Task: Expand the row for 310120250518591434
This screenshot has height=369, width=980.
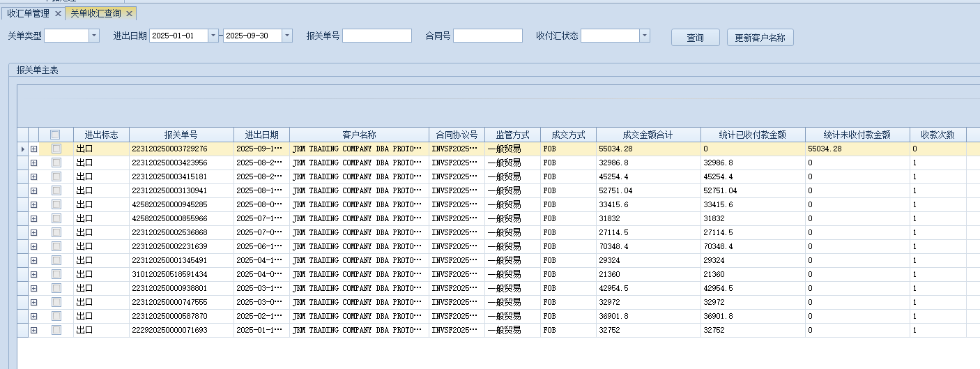Action: [33, 274]
